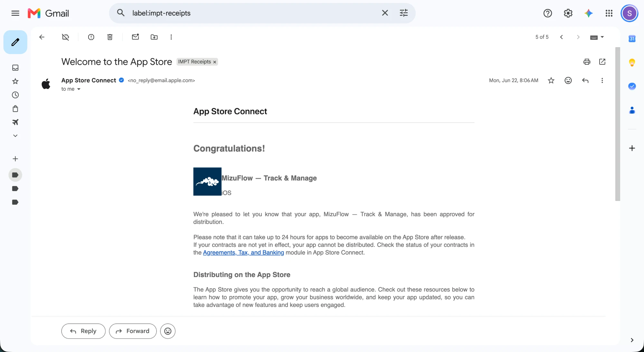This screenshot has width=644, height=352.
Task: Click the Compose pencil button
Action: 15,42
